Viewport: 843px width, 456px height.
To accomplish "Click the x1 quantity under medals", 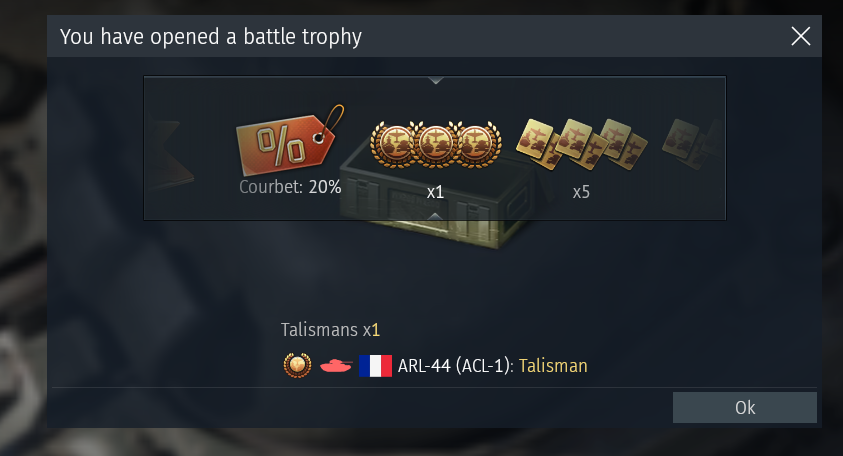I will (x=435, y=192).
